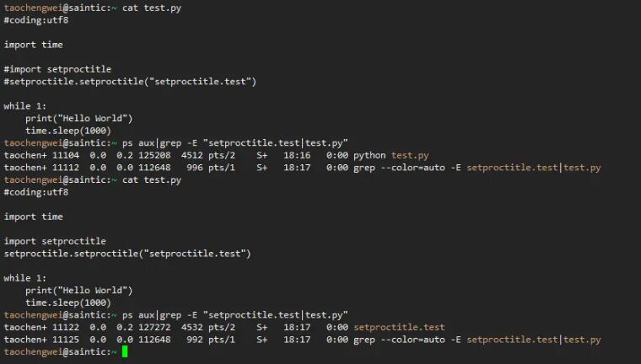Click PID 11104 in the ps output

tap(67, 155)
